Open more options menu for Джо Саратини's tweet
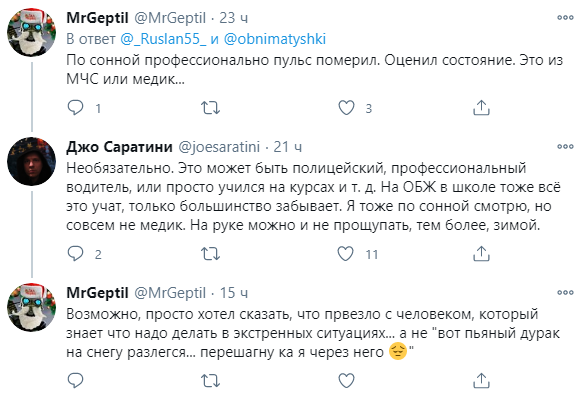Image resolution: width=587 pixels, height=399 pixels. pos(565,146)
